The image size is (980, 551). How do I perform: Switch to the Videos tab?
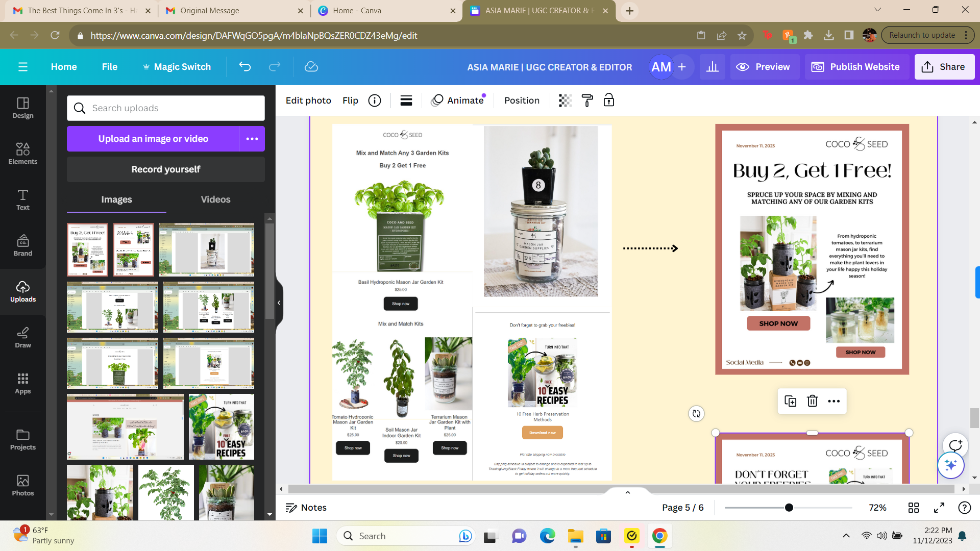coord(215,199)
